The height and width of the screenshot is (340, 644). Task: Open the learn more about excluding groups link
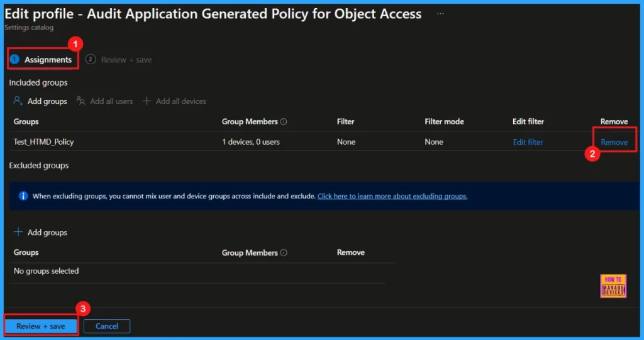pyautogui.click(x=392, y=196)
